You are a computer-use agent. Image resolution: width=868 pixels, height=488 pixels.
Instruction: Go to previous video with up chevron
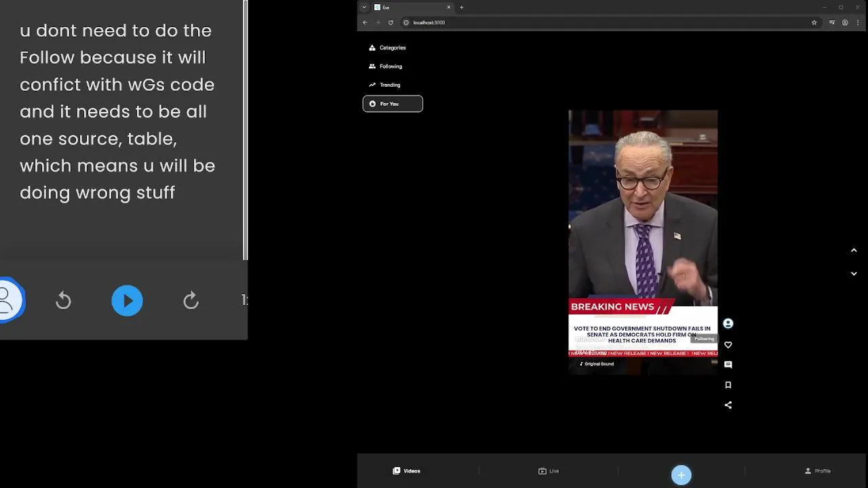click(x=854, y=250)
